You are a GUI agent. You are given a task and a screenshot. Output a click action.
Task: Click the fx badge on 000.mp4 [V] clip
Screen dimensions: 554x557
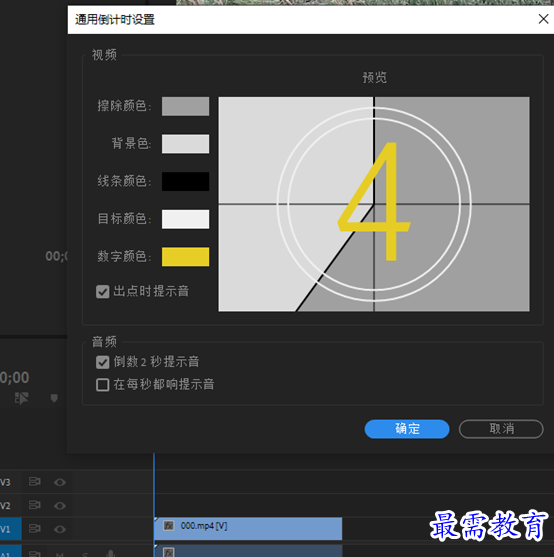point(169,525)
